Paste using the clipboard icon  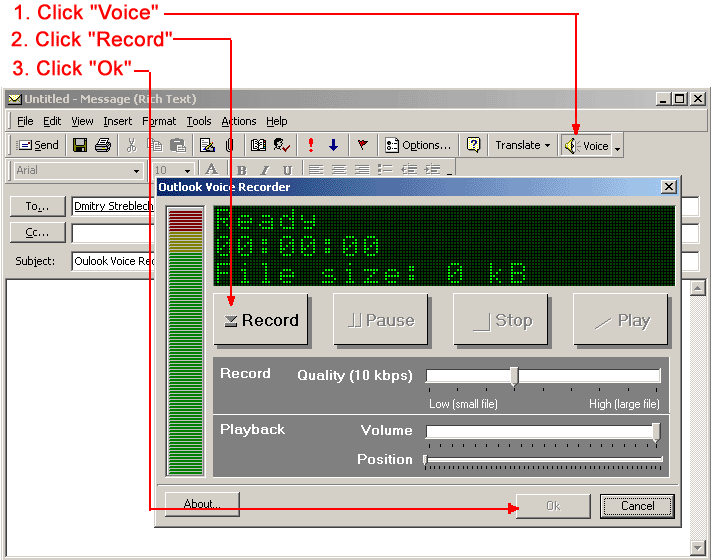pos(178,145)
